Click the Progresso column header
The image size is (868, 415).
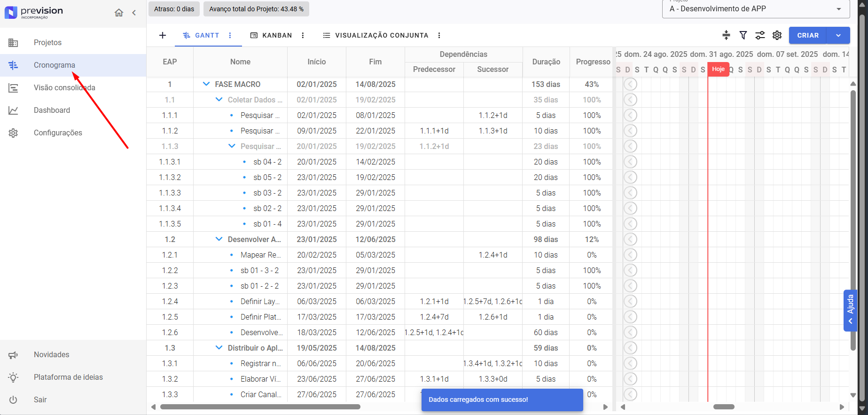pos(593,62)
